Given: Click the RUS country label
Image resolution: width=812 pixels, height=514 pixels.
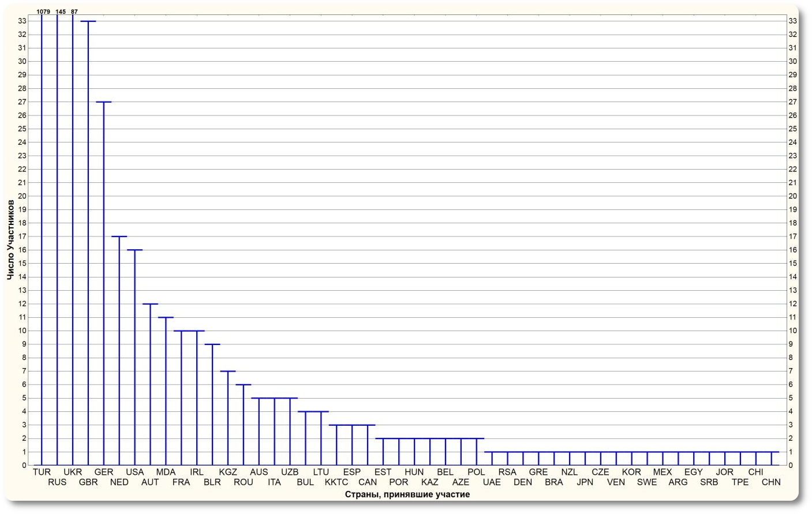Looking at the screenshot, I should [57, 482].
